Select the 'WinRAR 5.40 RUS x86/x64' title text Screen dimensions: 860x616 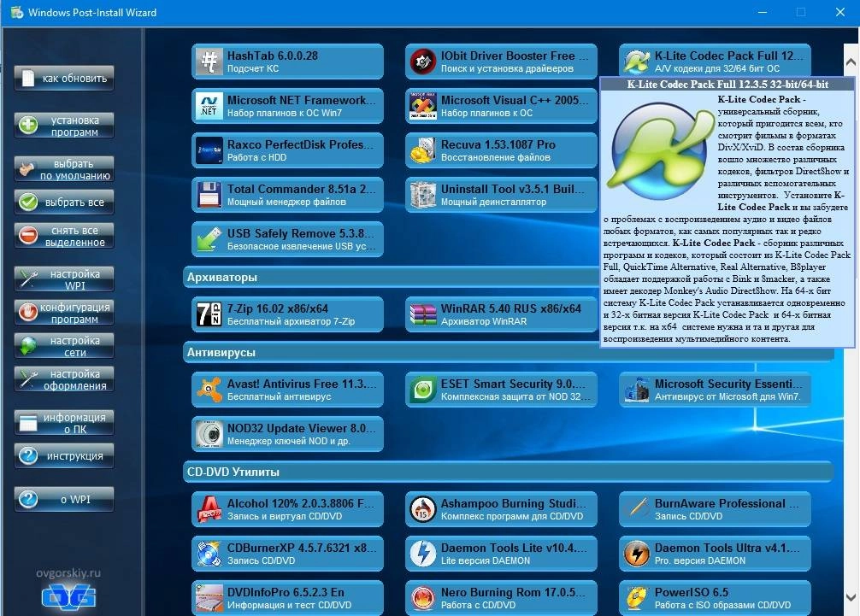pos(510,308)
